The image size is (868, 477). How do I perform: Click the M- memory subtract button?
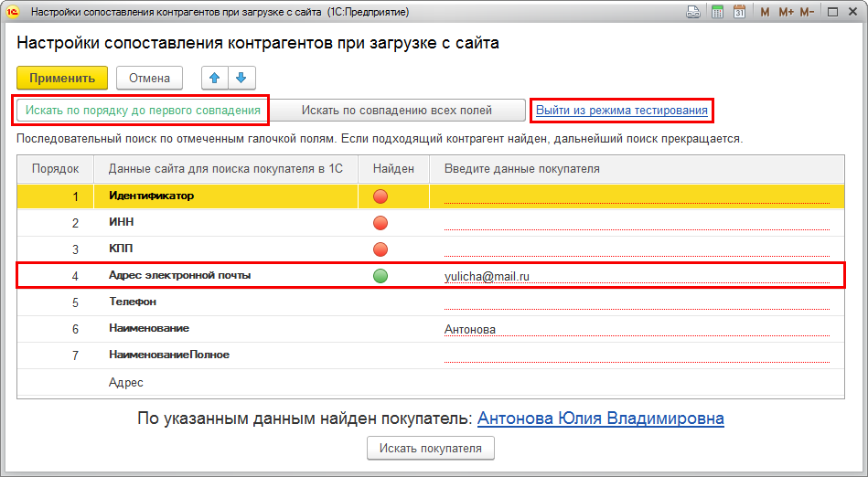(x=807, y=12)
